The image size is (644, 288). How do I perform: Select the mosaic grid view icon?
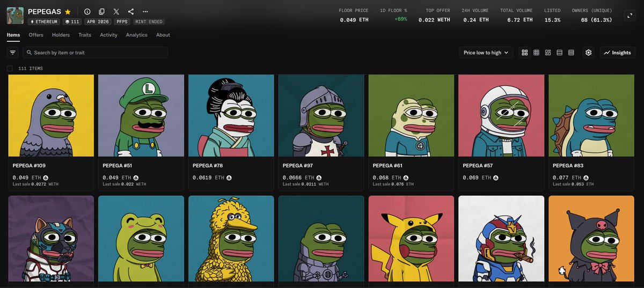click(548, 53)
